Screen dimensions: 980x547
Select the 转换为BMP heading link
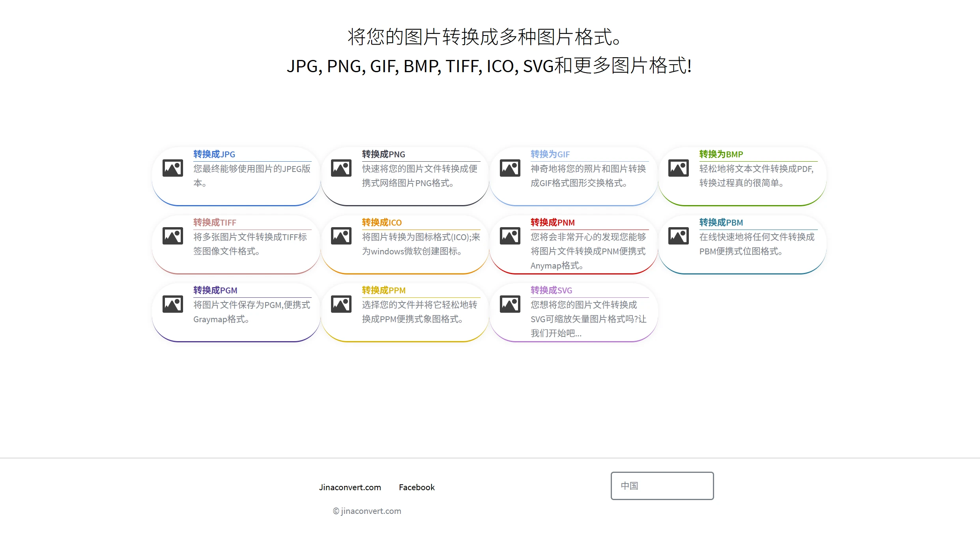tap(721, 154)
